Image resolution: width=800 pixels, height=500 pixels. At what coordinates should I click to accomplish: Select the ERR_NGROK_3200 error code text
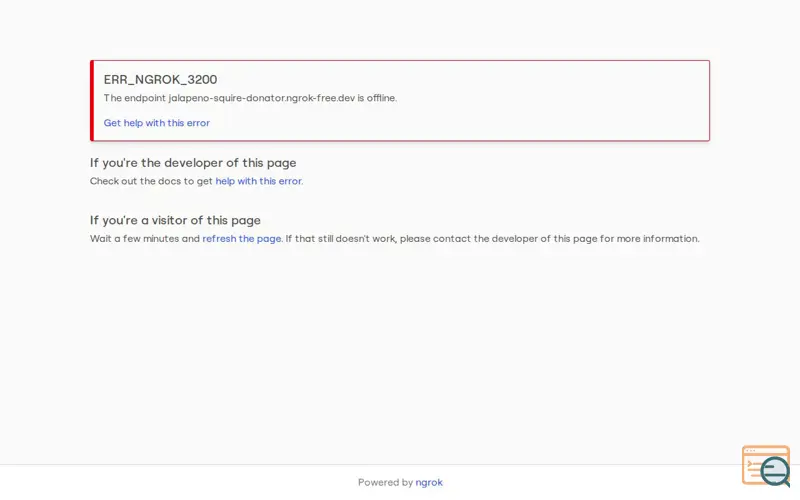pyautogui.click(x=160, y=80)
